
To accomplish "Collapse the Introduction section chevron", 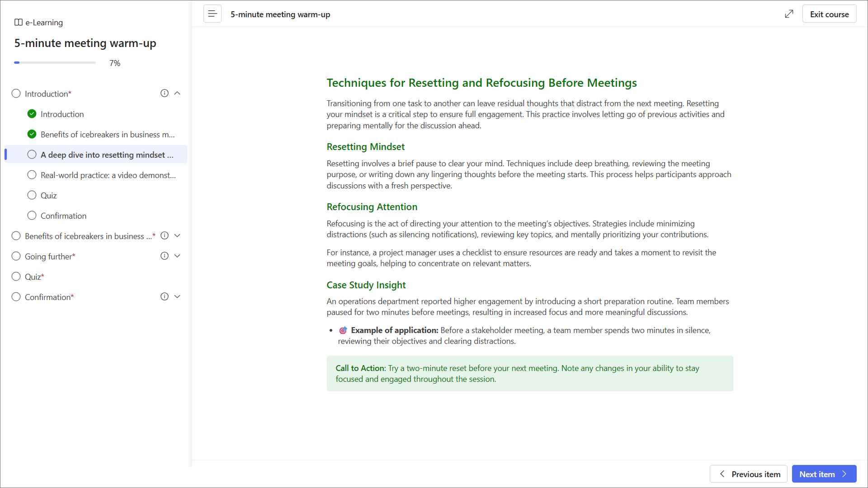I will [x=177, y=93].
